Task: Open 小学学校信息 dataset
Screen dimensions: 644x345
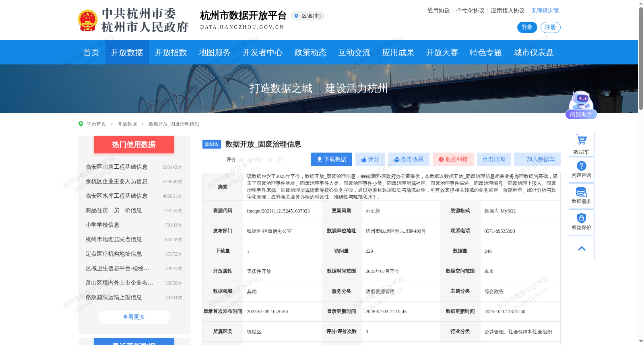Action: tap(103, 225)
